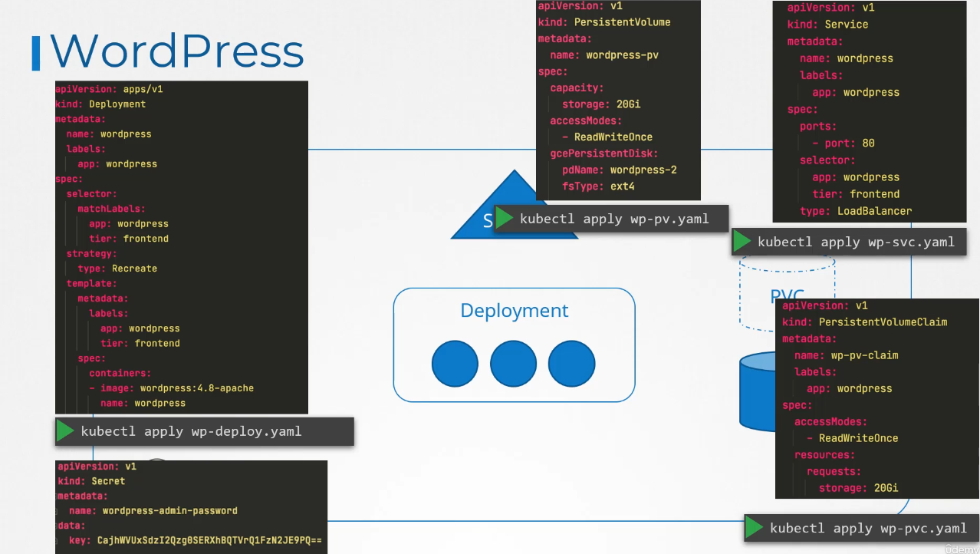Image resolution: width=980 pixels, height=554 pixels.
Task: Click the green arrow beside wp-pv.yaml command
Action: tap(504, 219)
